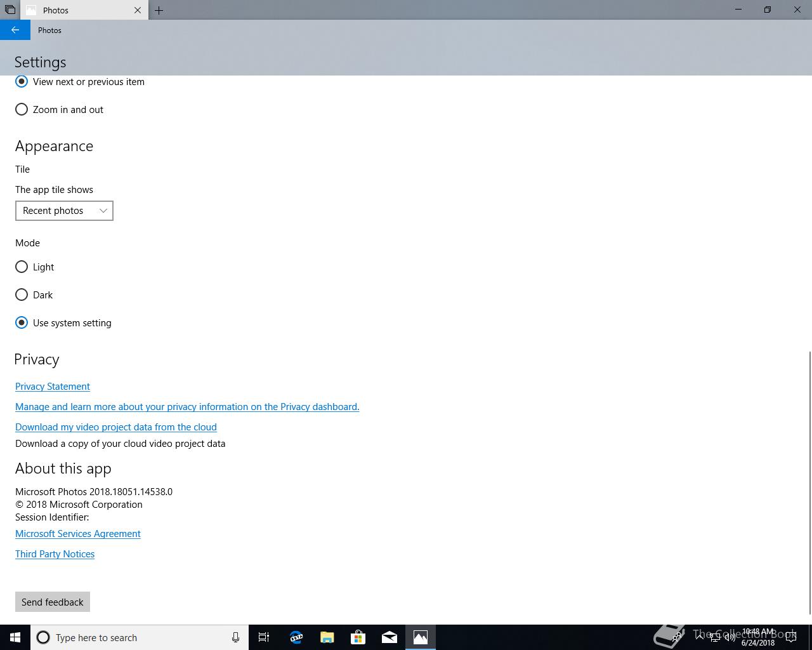Click the tab sets icon in title bar
The height and width of the screenshot is (650, 812).
[10, 10]
